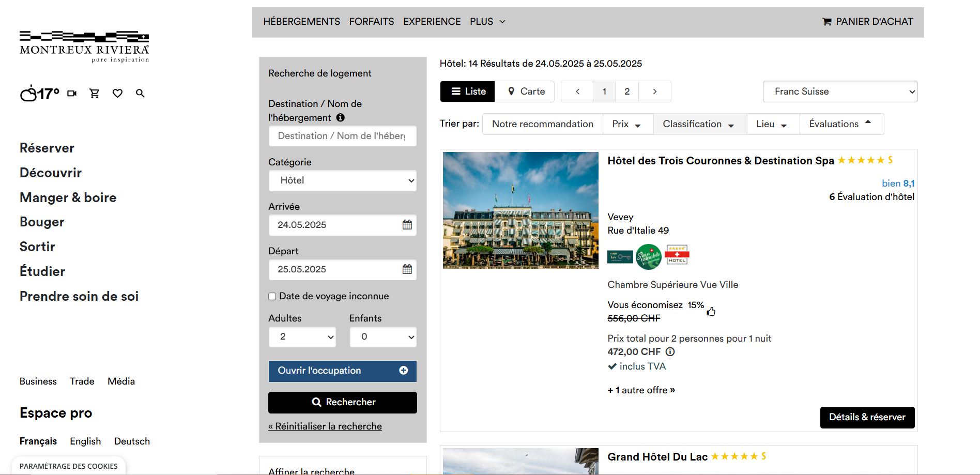Click the webcam icon in the sidebar

(72, 94)
